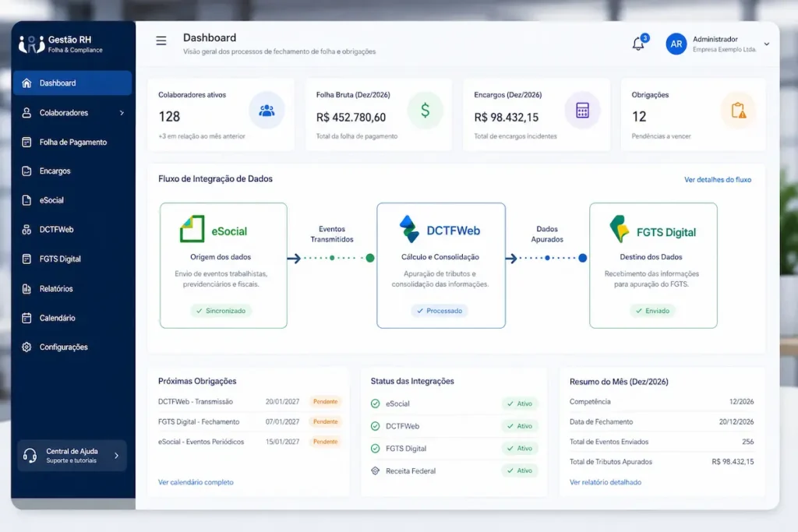The width and height of the screenshot is (798, 532).
Task: Open Configurações sidebar label
Action: point(64,347)
